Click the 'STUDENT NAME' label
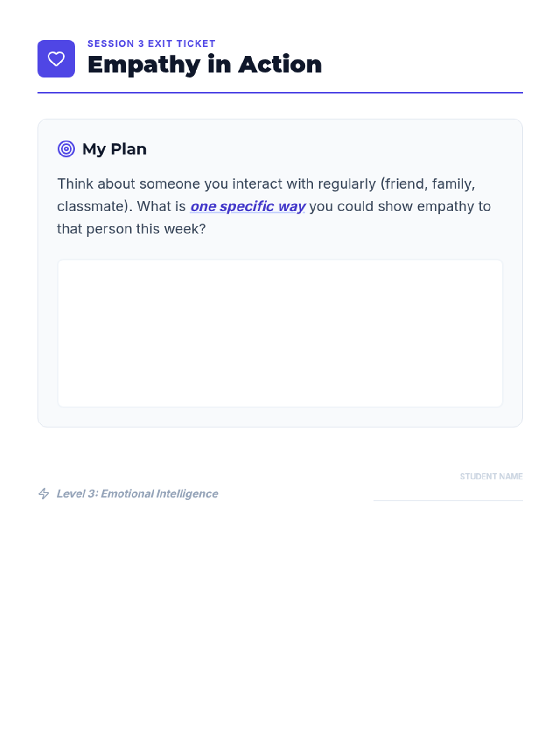The width and height of the screenshot is (560, 747). [491, 477]
